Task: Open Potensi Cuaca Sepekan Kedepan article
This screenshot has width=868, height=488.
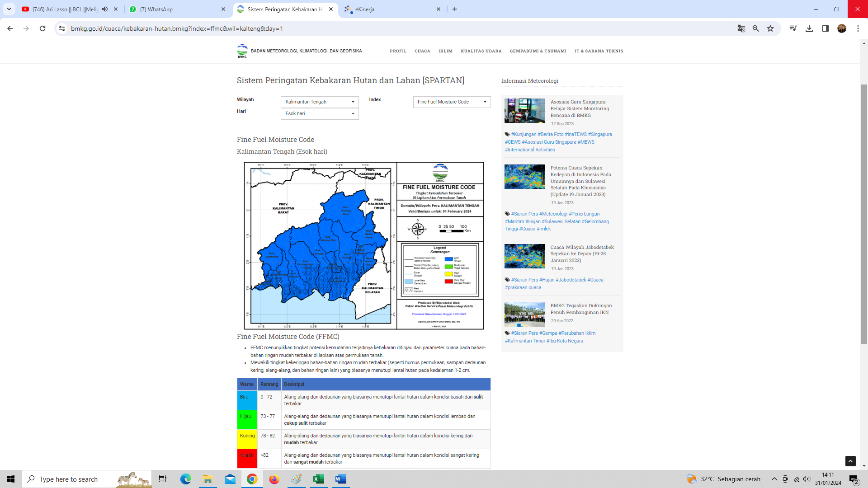Action: click(580, 181)
